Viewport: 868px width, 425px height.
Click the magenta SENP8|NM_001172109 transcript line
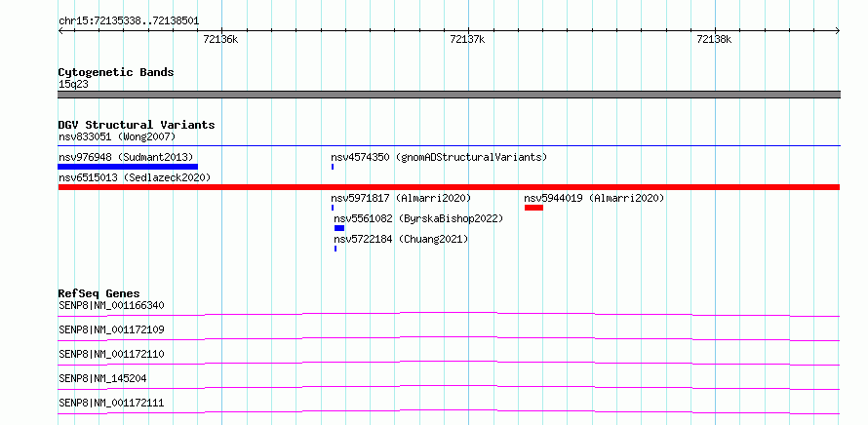click(449, 338)
